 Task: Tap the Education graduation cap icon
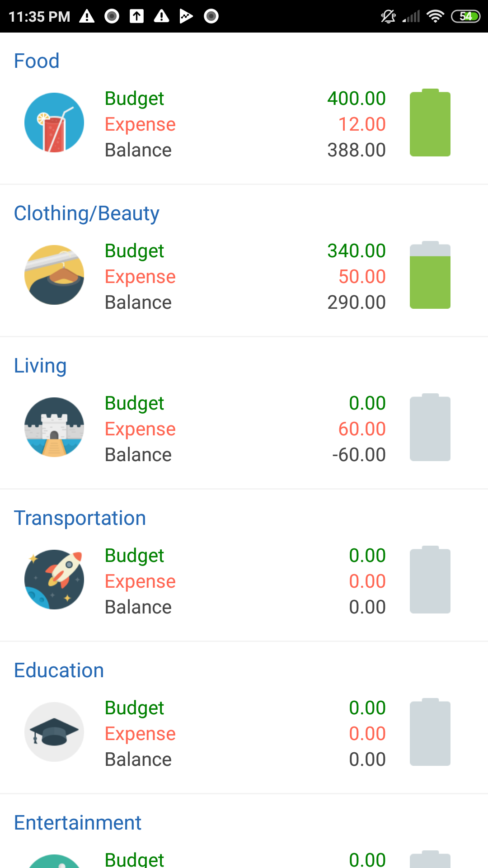(54, 732)
